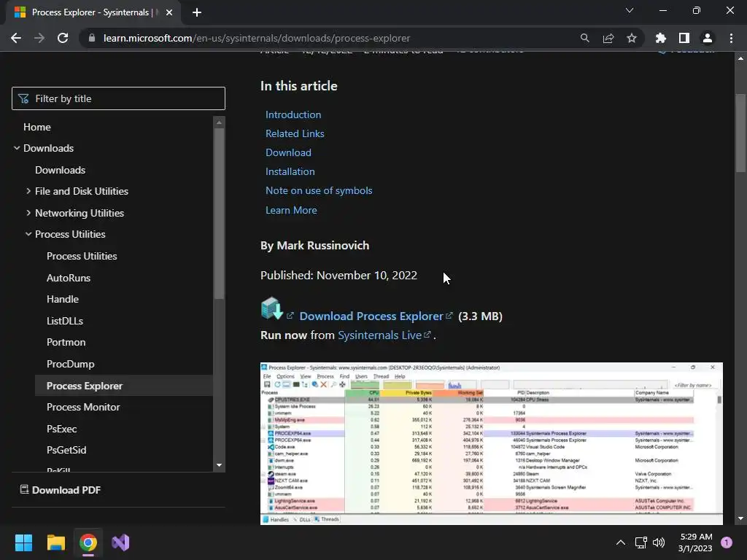The width and height of the screenshot is (747, 560).
Task: Open the browser zoom/search icon in address bar
Action: click(584, 38)
